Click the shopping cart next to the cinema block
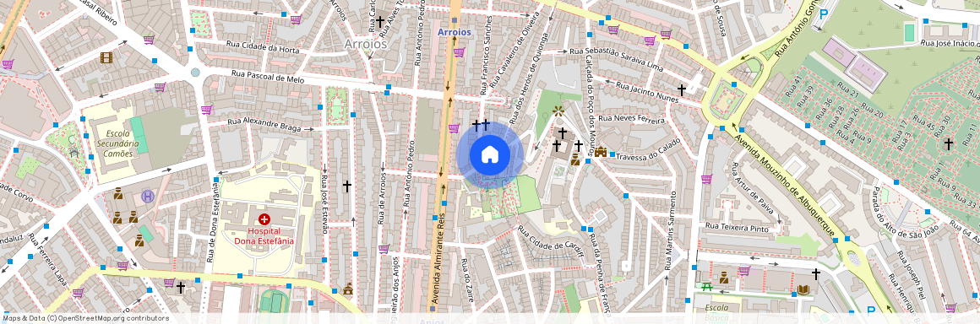 [149, 40]
